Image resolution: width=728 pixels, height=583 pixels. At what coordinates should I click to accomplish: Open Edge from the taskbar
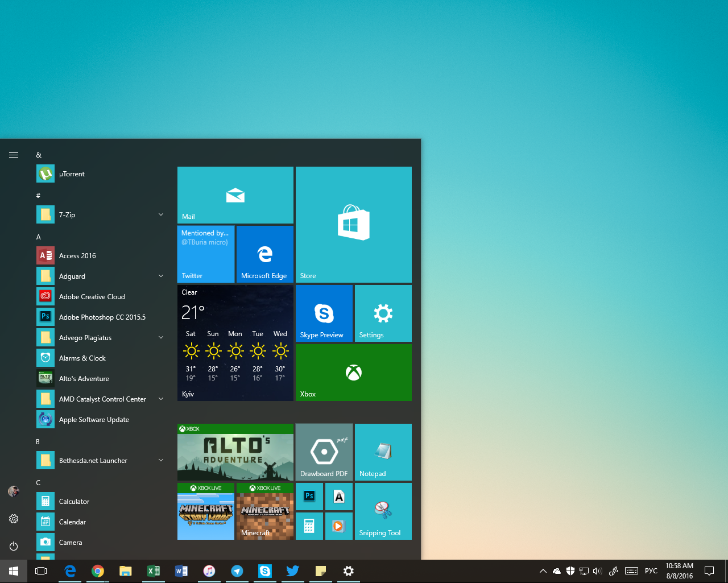(70, 571)
